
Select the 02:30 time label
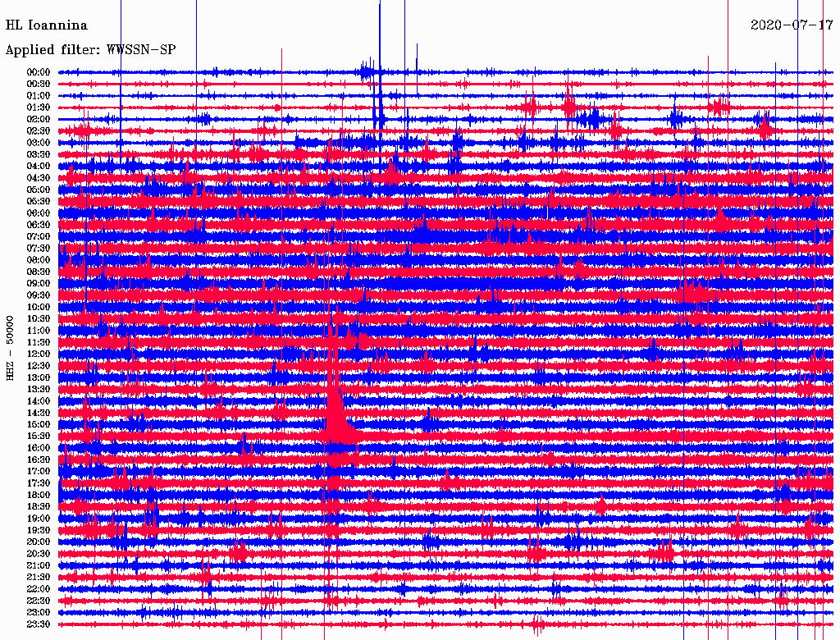pyautogui.click(x=39, y=130)
